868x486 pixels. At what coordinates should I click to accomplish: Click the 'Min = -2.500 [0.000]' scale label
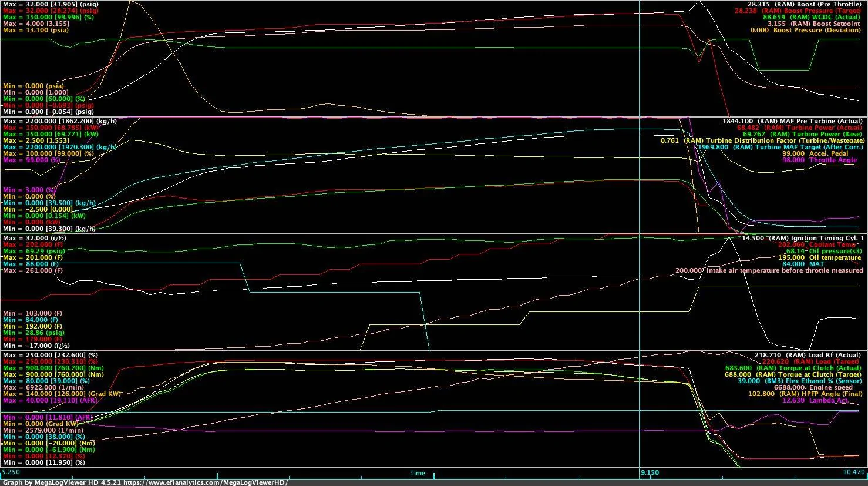(38, 209)
